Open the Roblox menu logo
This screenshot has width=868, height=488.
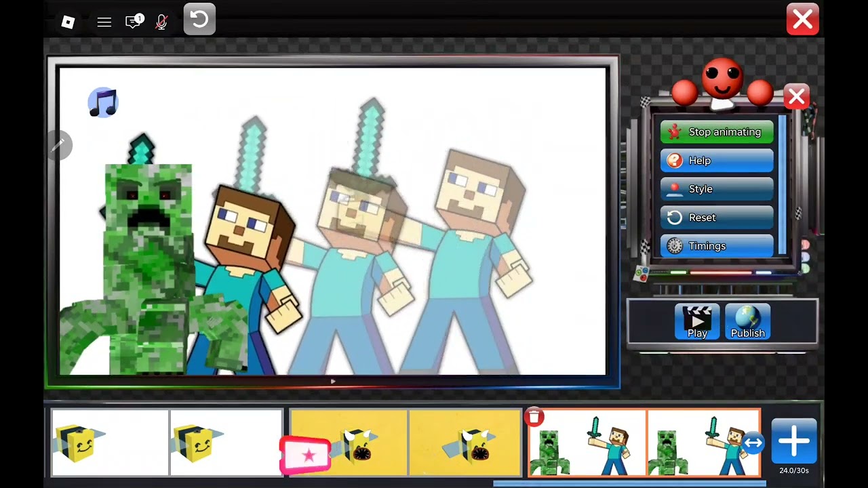coord(68,22)
